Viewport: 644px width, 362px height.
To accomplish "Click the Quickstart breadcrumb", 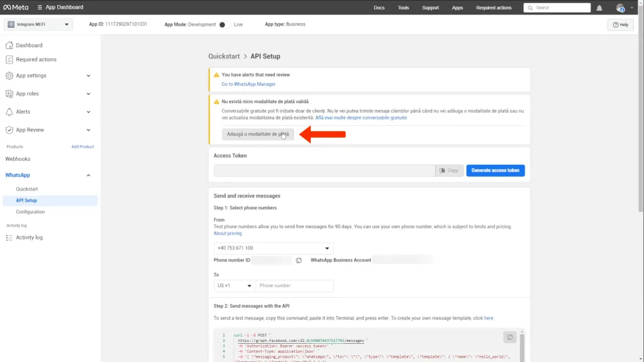I will 224,57.
